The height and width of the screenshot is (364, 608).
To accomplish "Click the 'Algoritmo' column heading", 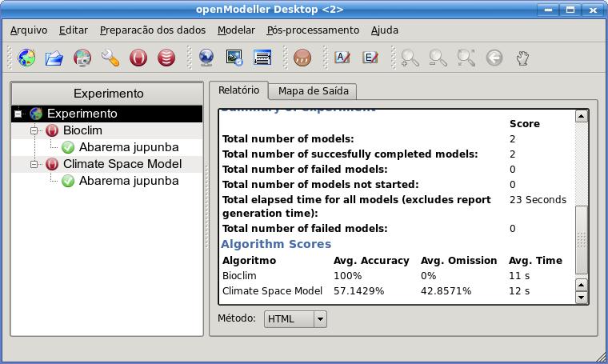I will [249, 261].
